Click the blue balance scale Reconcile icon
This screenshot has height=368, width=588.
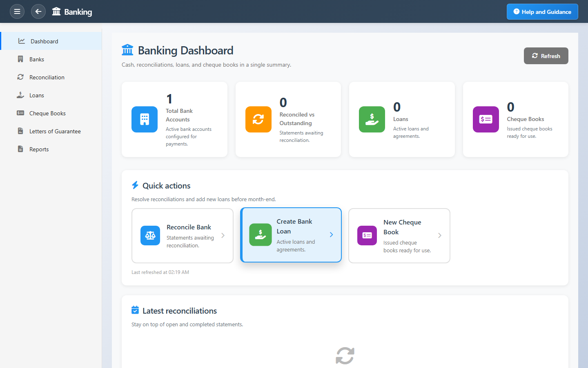tap(150, 236)
